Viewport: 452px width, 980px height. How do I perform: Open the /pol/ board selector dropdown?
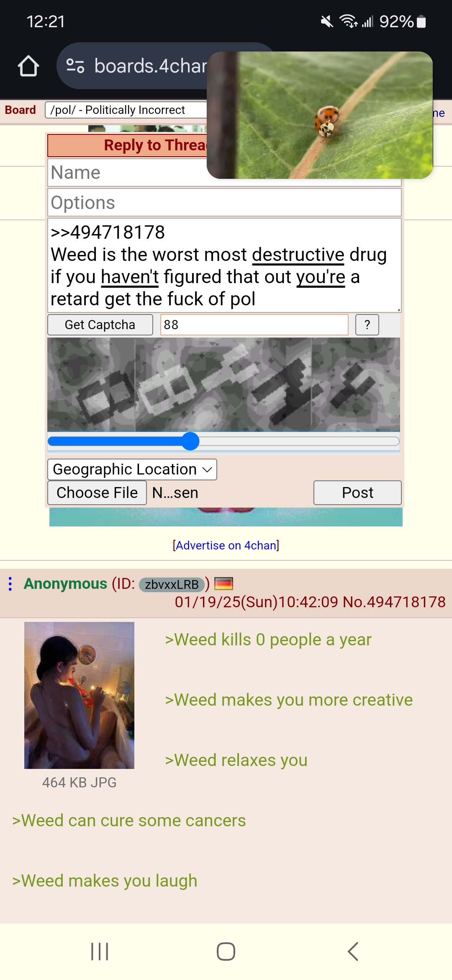[126, 110]
